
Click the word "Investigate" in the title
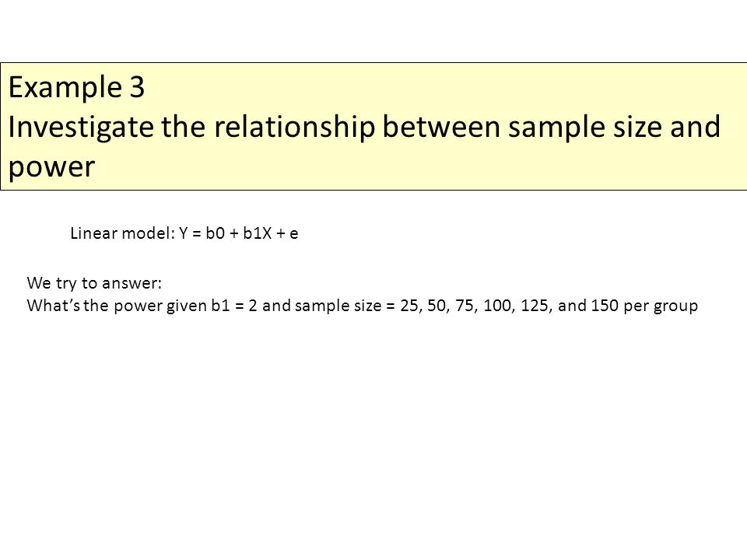(80, 128)
